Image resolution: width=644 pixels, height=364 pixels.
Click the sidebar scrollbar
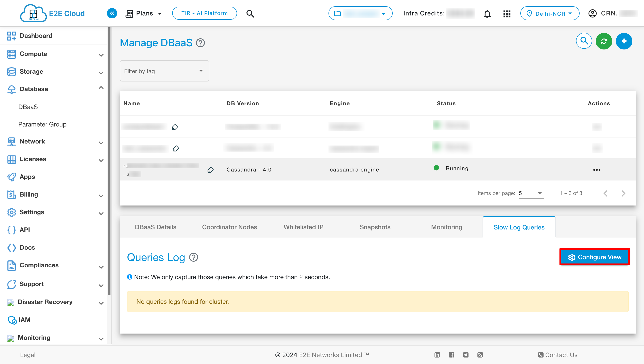coord(109,161)
